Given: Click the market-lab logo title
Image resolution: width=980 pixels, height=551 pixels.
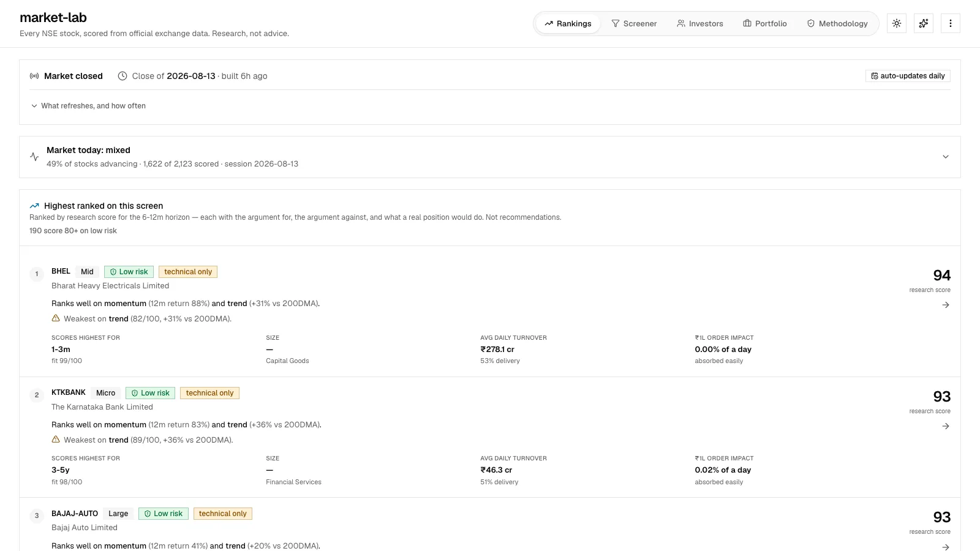Looking at the screenshot, I should point(53,18).
